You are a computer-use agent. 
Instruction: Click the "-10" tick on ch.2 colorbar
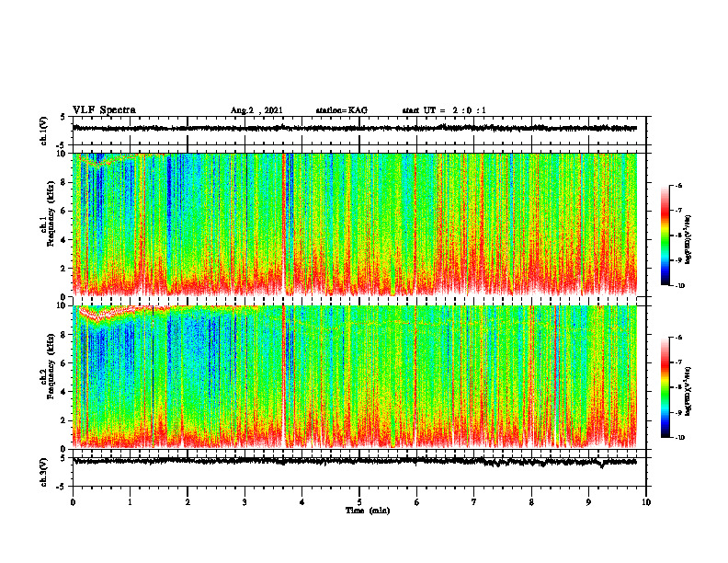point(679,438)
